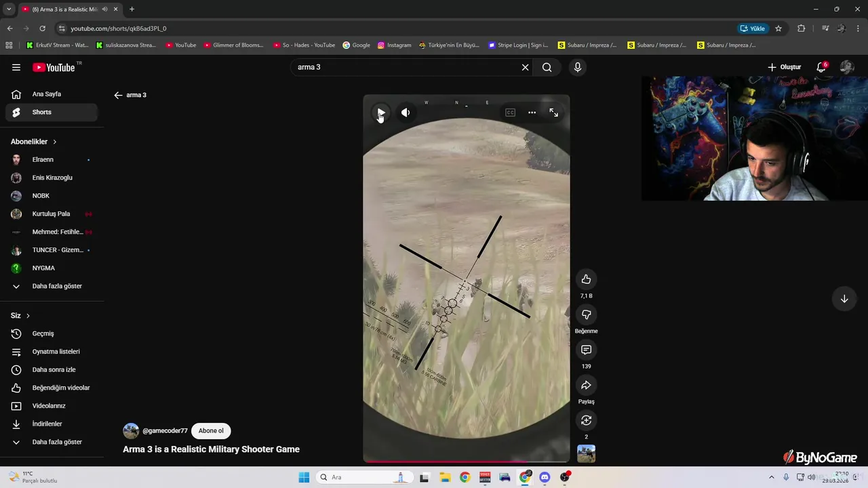The width and height of the screenshot is (868, 488).
Task: Focus the YouTube search field
Action: [x=407, y=67]
